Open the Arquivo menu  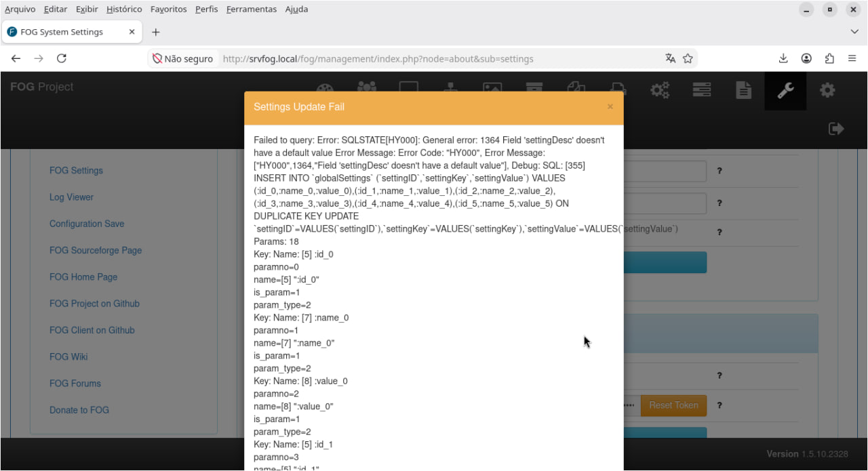(20, 9)
